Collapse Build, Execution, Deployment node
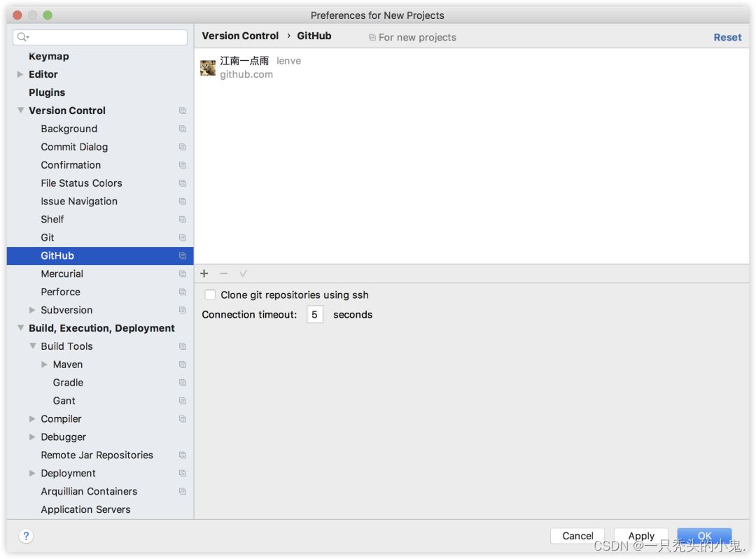The height and width of the screenshot is (559, 756). pos(20,328)
